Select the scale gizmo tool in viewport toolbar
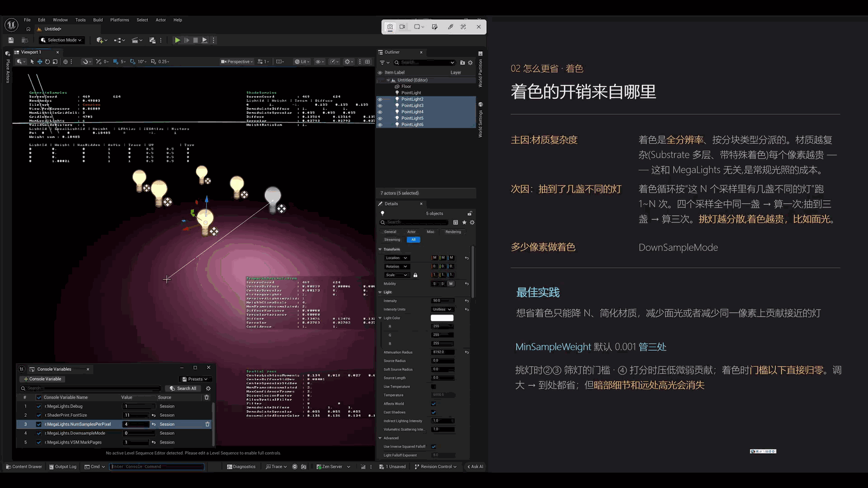 click(x=55, y=62)
